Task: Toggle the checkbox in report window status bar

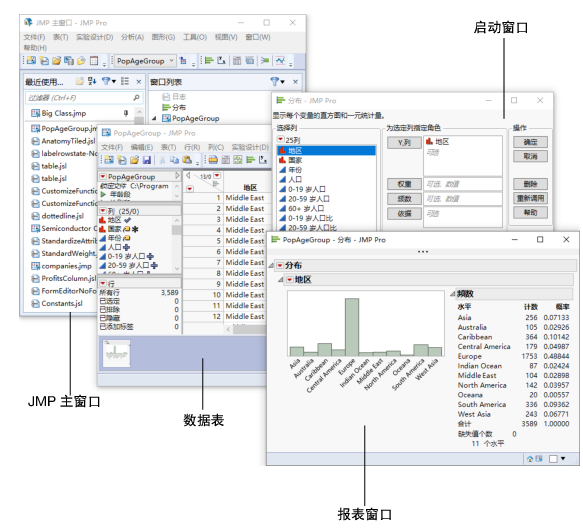Action: (553, 459)
